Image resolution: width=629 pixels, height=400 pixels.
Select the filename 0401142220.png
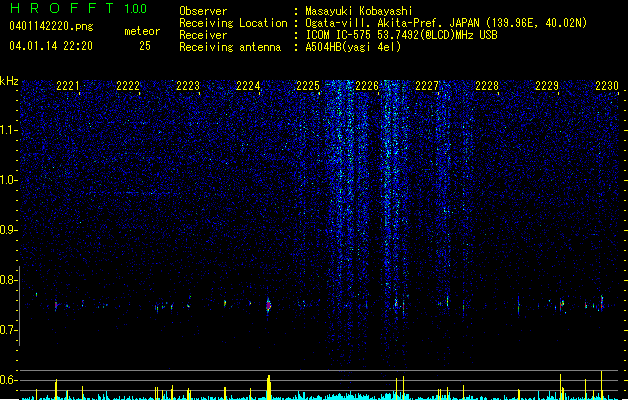tap(51, 26)
